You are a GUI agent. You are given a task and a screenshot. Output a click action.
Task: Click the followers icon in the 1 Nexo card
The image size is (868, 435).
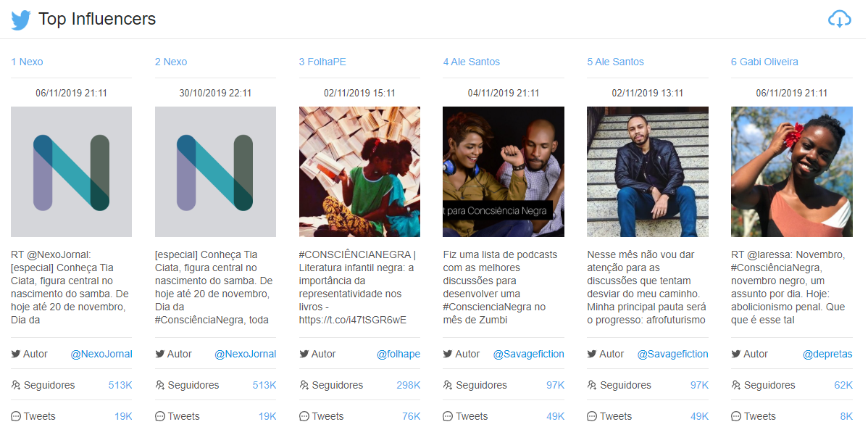coord(16,385)
